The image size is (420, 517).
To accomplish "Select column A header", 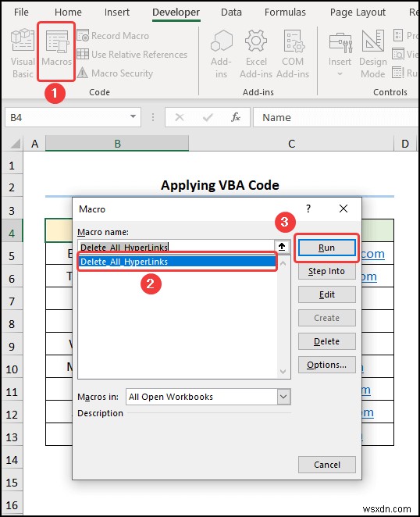I will point(34,144).
